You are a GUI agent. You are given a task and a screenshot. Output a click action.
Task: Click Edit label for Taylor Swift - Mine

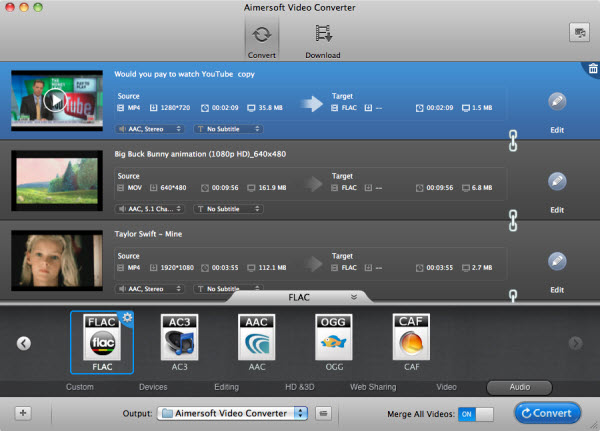point(557,290)
